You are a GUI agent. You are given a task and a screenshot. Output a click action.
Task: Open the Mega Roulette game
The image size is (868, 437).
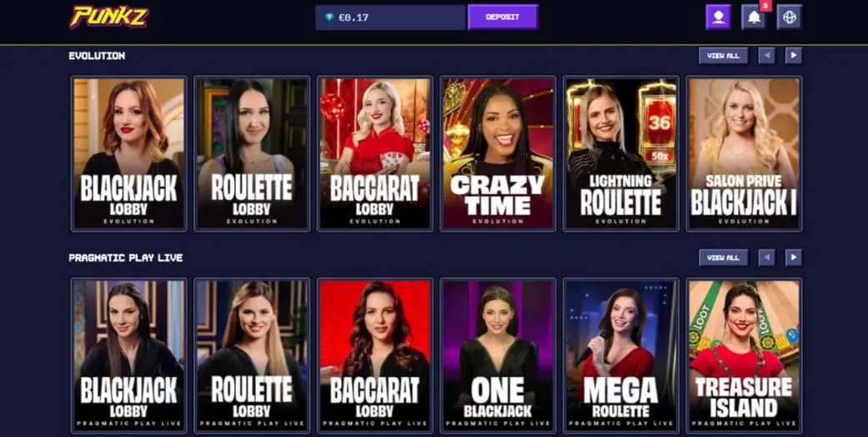(620, 355)
